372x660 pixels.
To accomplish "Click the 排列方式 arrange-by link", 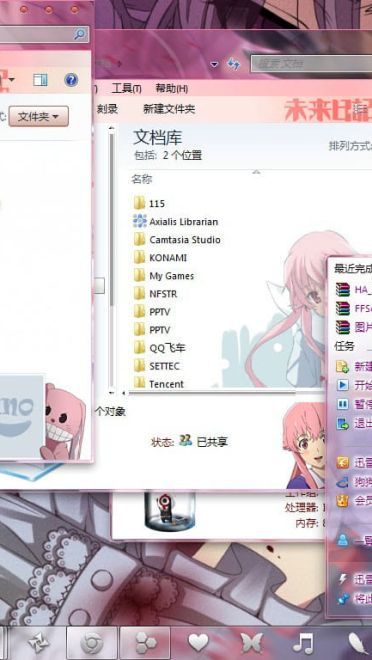I will point(350,146).
